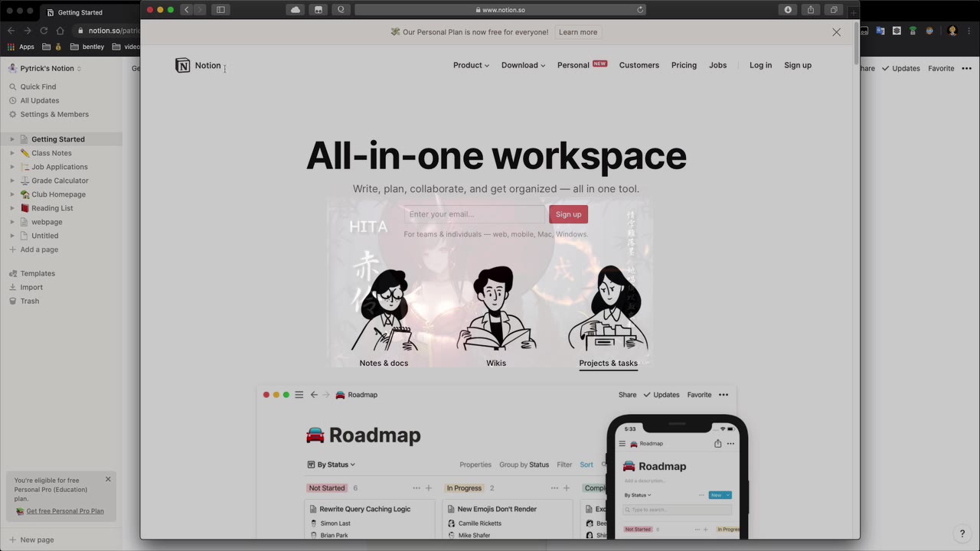Expand the Product dropdown menu
The height and width of the screenshot is (551, 980).
pos(471,65)
